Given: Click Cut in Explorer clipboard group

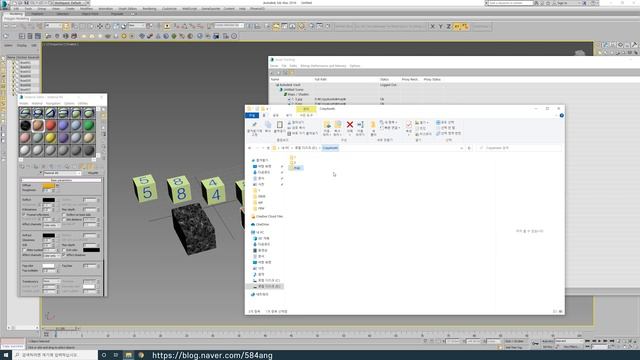Looking at the screenshot, I should tap(296, 122).
